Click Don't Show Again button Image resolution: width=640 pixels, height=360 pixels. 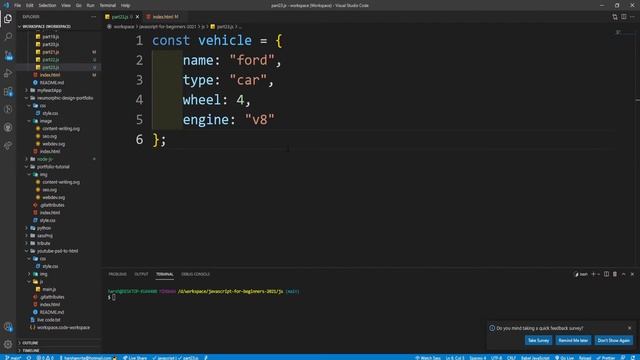tap(613, 340)
